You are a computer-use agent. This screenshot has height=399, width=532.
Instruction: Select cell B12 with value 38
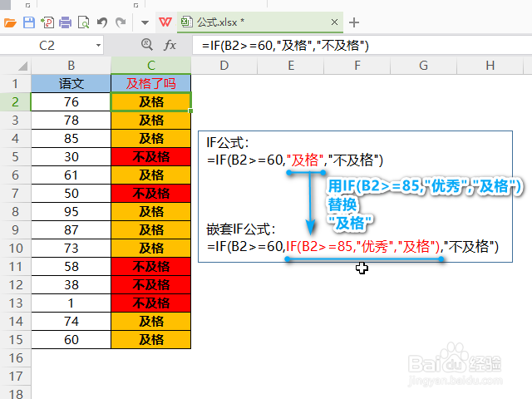[x=71, y=284]
